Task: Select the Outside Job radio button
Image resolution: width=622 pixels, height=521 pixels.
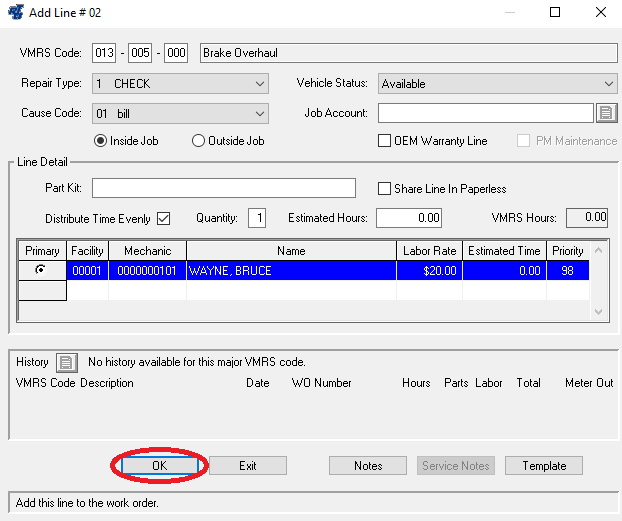Action: [x=198, y=141]
